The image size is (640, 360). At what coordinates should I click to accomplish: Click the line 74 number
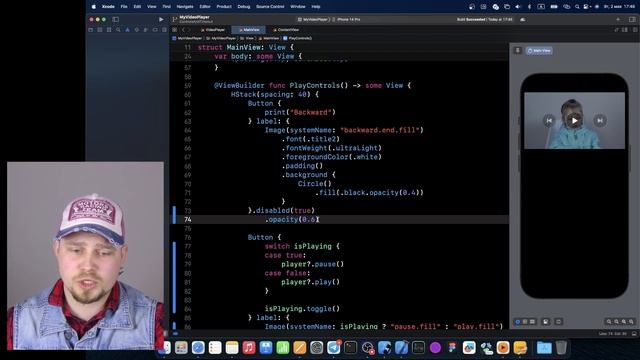(x=187, y=220)
